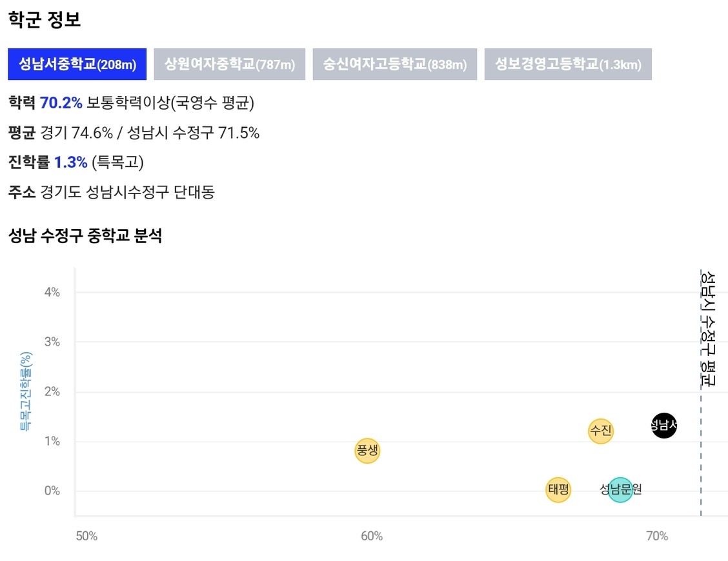Click the 60% x-axis label
The image size is (728, 561).
click(372, 536)
